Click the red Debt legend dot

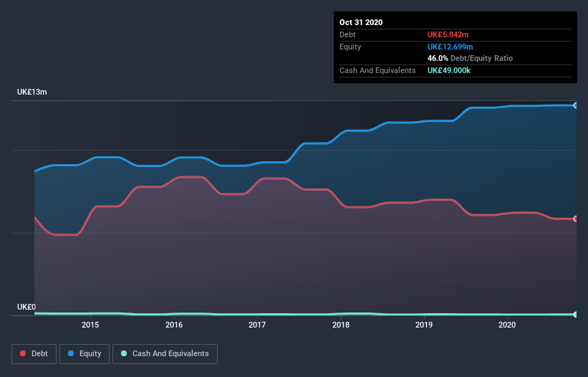[23, 353]
